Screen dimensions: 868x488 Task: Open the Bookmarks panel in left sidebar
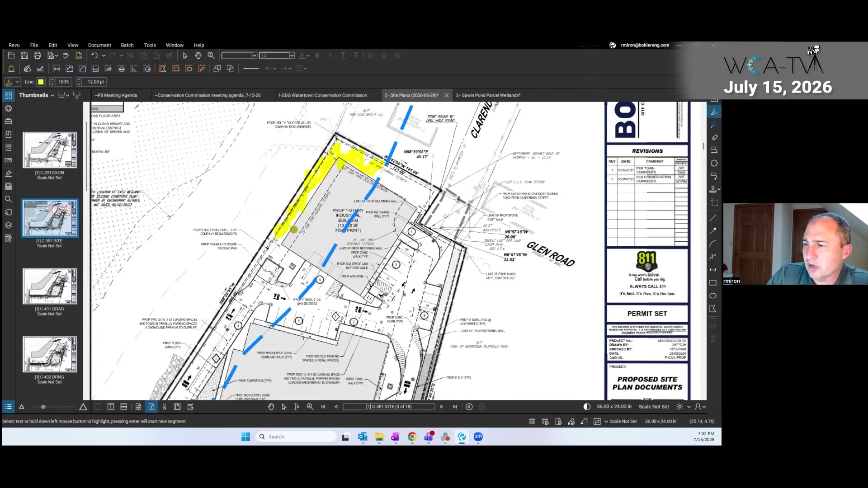(8, 135)
